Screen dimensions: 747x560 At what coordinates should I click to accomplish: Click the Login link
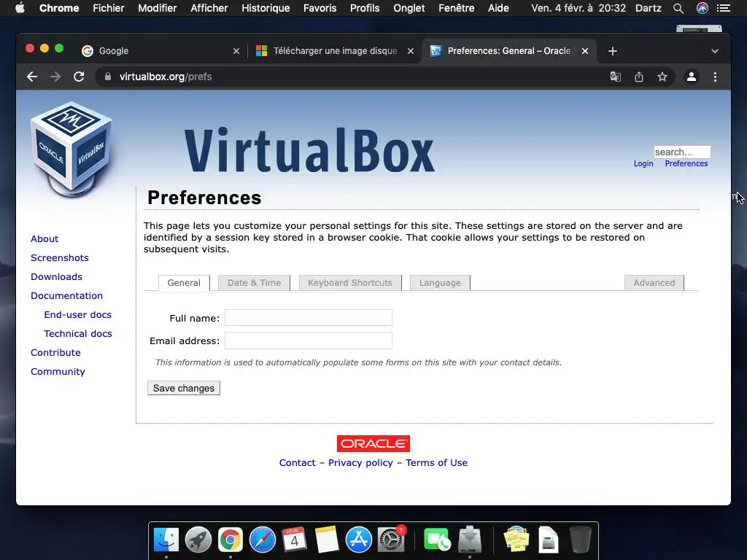click(x=643, y=163)
